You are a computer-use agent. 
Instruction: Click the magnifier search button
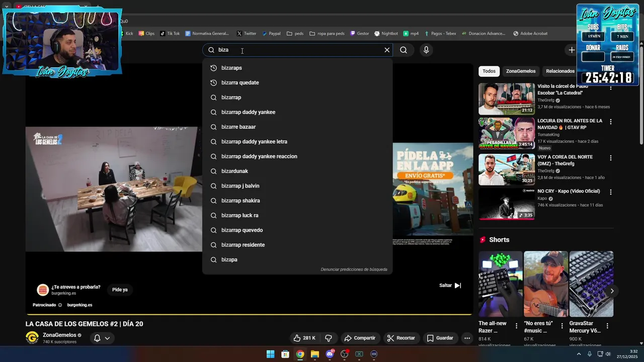coord(404,50)
